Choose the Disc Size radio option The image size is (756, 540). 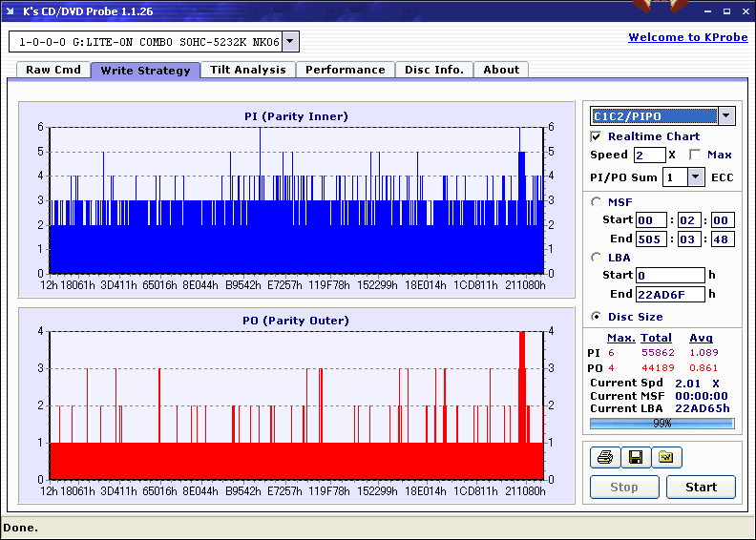tap(597, 317)
